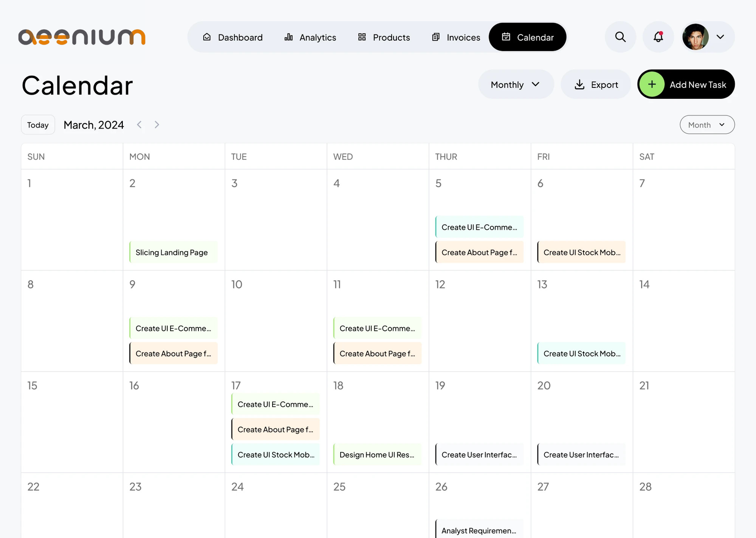Go to previous month arrow
This screenshot has height=538, width=756.
pyautogui.click(x=139, y=125)
